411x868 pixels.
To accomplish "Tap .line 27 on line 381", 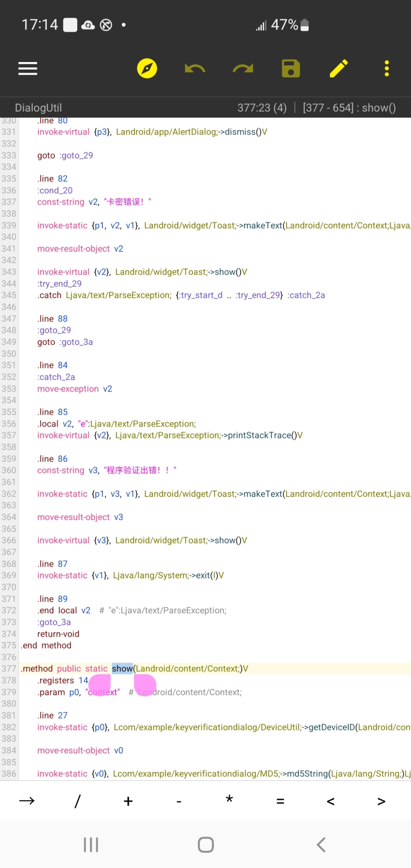I will click(52, 715).
